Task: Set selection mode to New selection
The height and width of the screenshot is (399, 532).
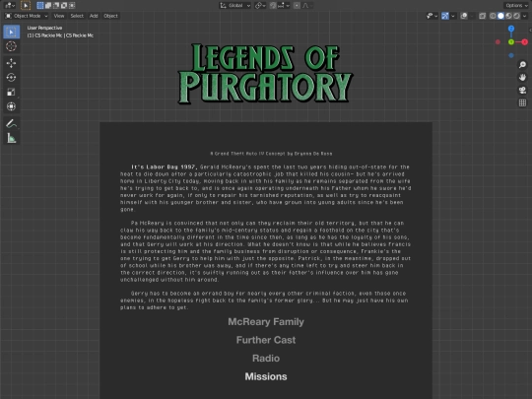Action: tap(40, 6)
